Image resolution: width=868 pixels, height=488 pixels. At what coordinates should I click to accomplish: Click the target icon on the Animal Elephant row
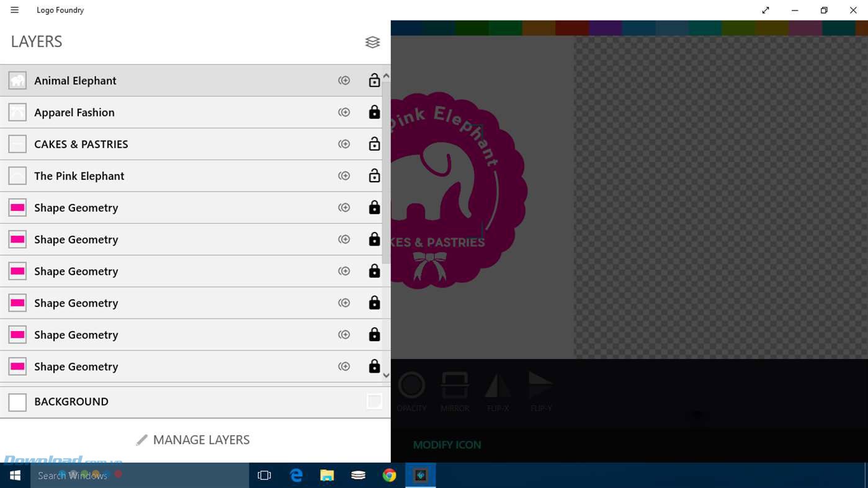click(344, 81)
